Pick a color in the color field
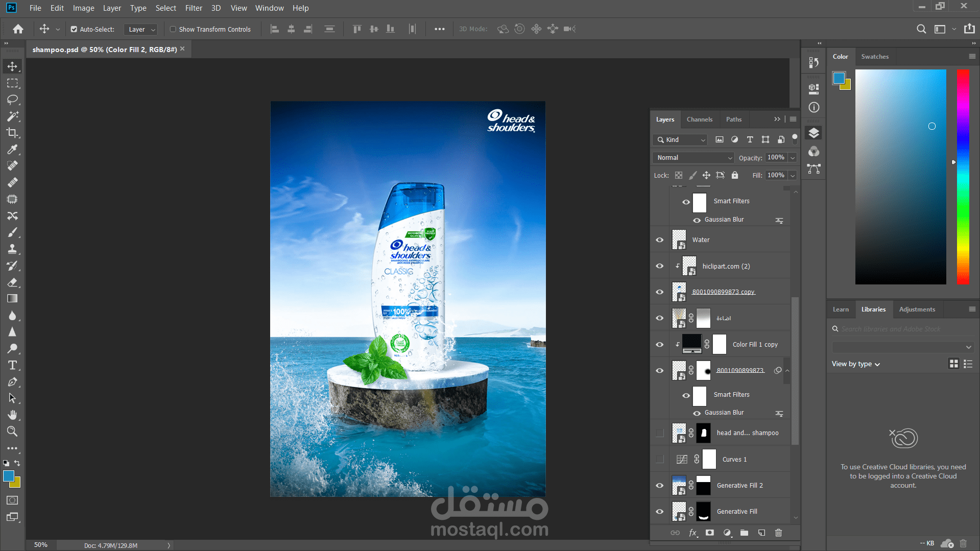This screenshot has height=551, width=980. tap(901, 177)
